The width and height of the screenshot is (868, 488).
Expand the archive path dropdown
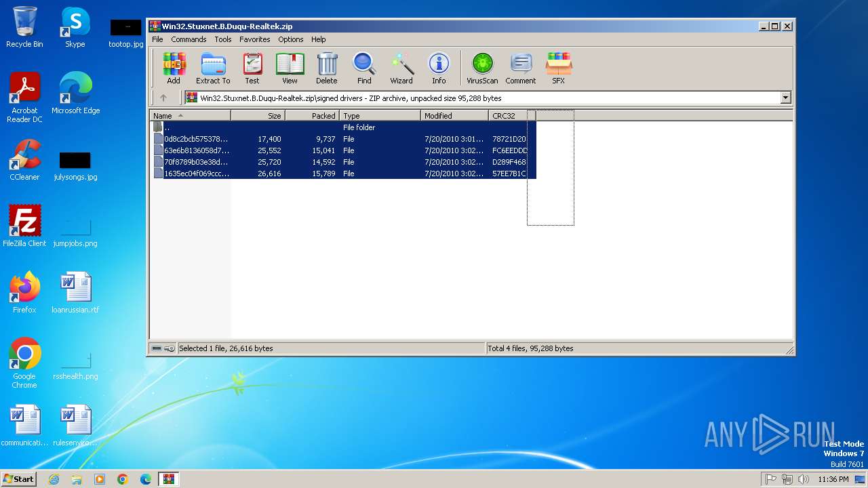tap(785, 98)
